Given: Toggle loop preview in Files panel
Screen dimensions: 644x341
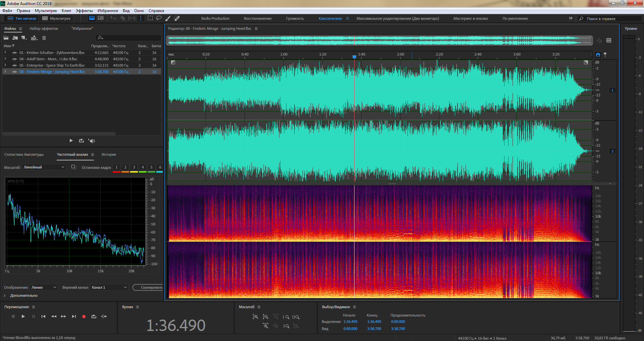Looking at the screenshot, I should [82, 141].
